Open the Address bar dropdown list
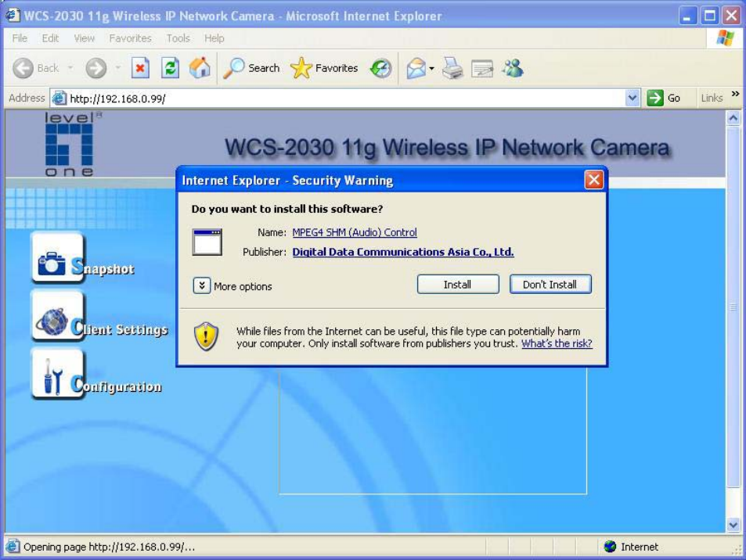The height and width of the screenshot is (560, 746). (632, 98)
